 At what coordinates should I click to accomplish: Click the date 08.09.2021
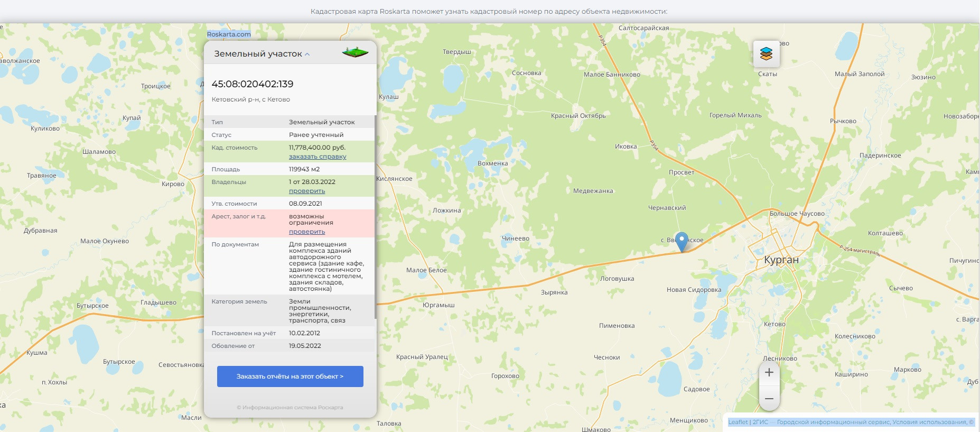click(305, 204)
